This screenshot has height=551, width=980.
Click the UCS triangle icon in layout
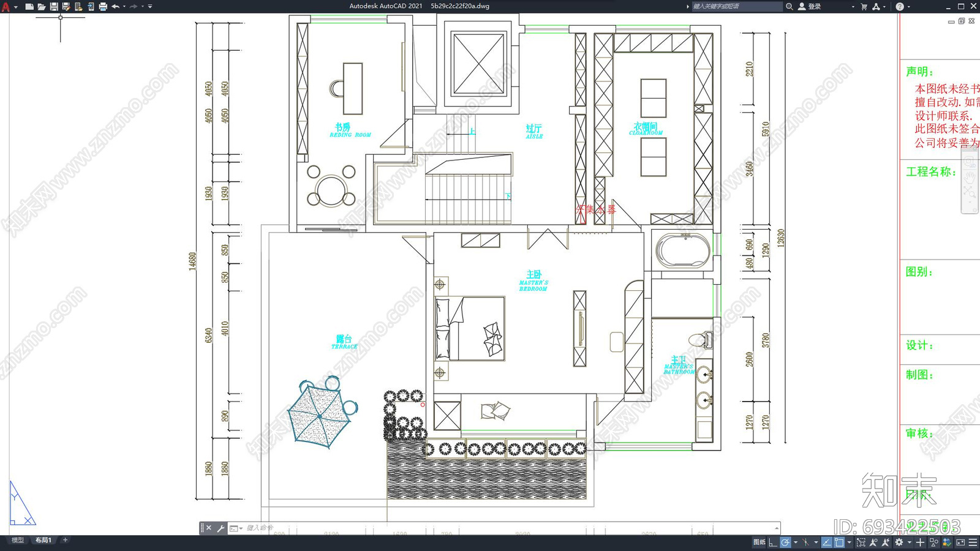pos(21,504)
